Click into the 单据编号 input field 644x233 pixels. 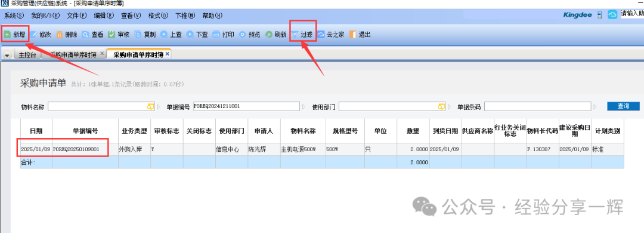coord(246,106)
